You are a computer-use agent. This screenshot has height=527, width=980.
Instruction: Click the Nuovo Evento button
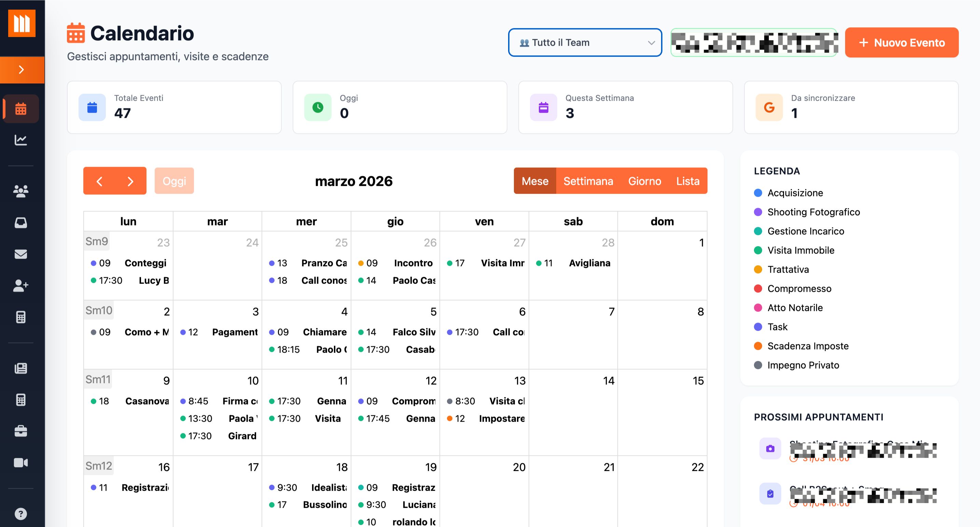tap(901, 43)
